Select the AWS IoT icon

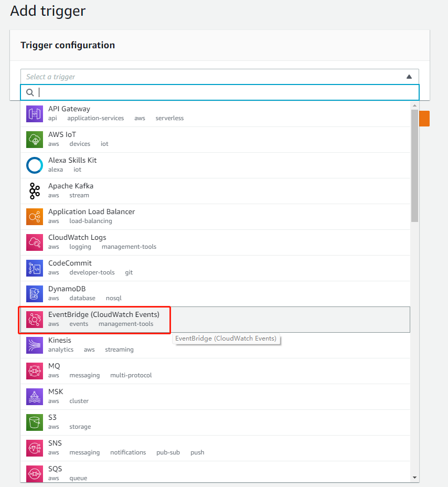point(35,139)
